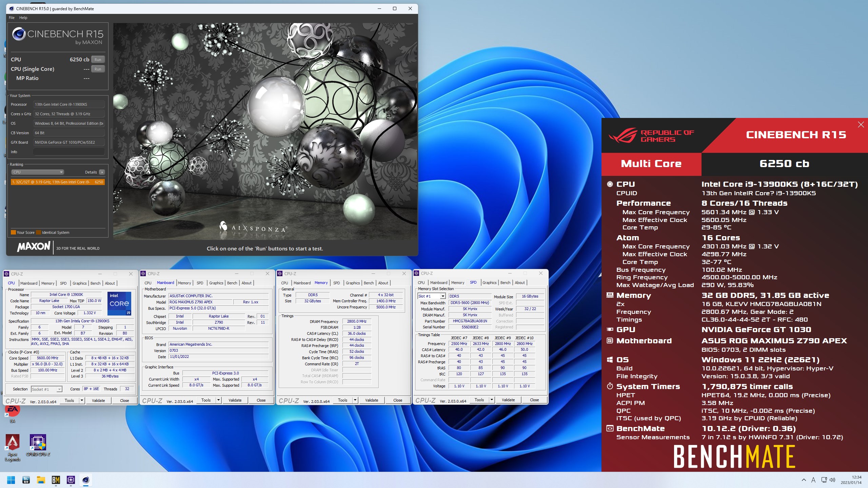Click the input language indicator A

(x=813, y=480)
